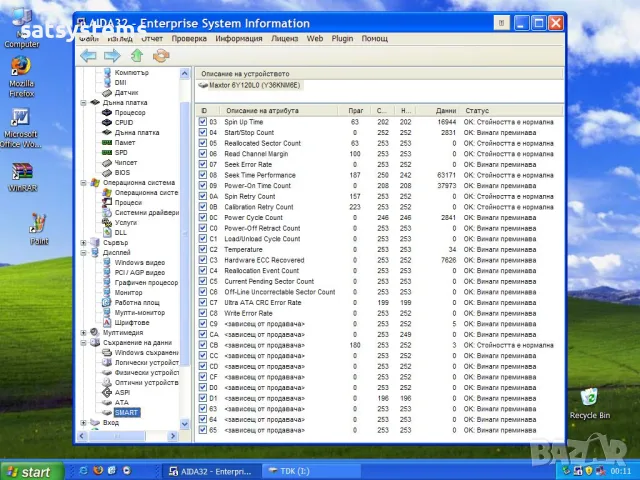This screenshot has width=640, height=480.
Task: Launch Firefox from quick launch bar
Action: (98, 471)
